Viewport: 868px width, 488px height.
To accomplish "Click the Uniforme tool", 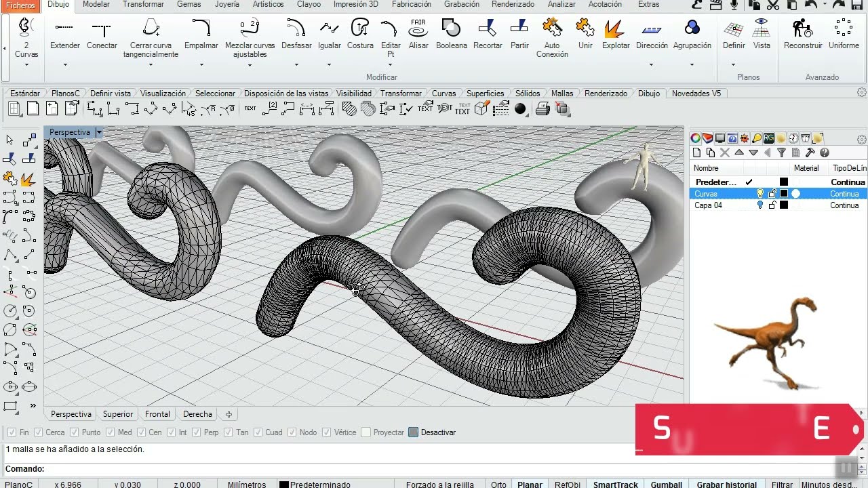I will (x=844, y=34).
